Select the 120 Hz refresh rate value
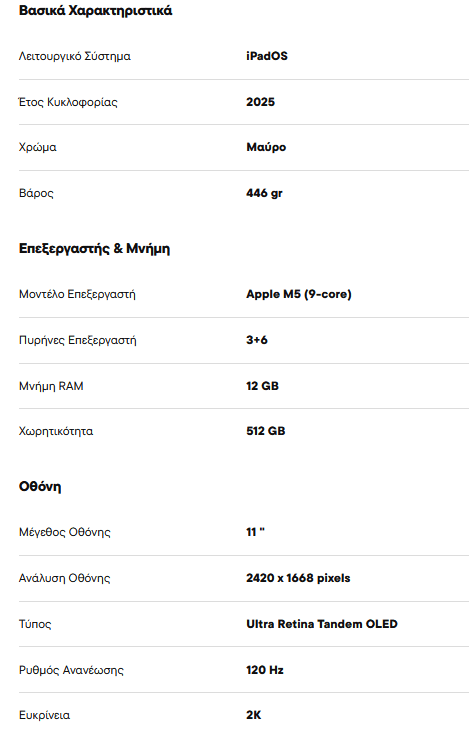 264,670
